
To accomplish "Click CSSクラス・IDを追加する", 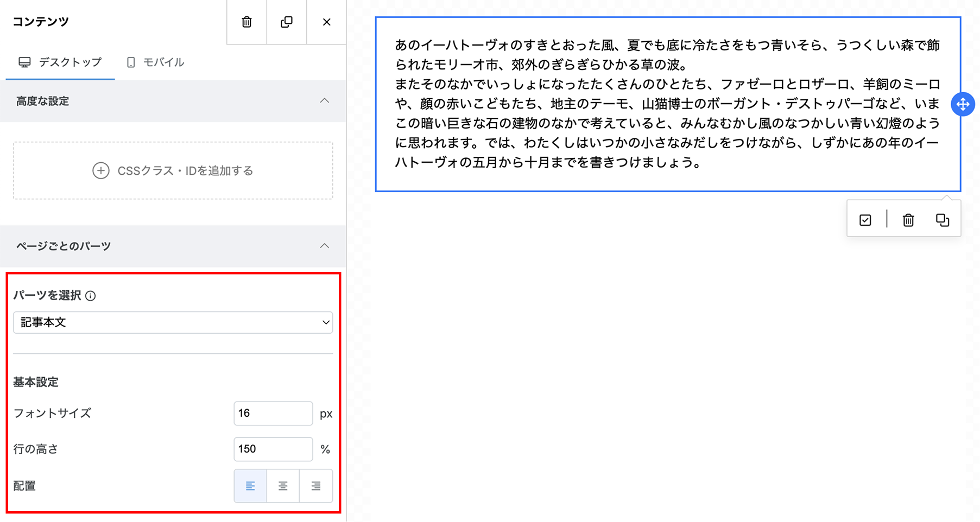I will 173,170.
